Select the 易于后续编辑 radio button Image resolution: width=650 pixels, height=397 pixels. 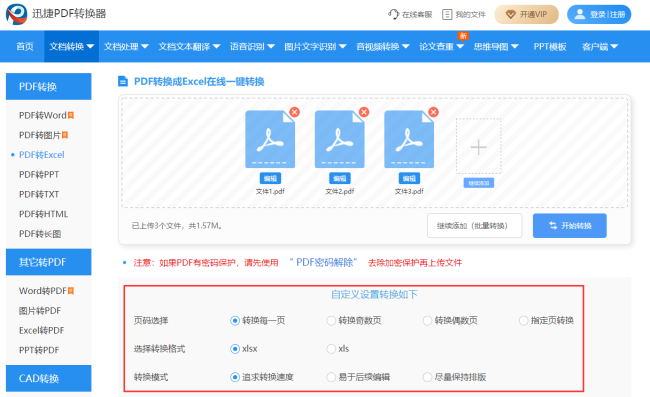[x=331, y=377]
